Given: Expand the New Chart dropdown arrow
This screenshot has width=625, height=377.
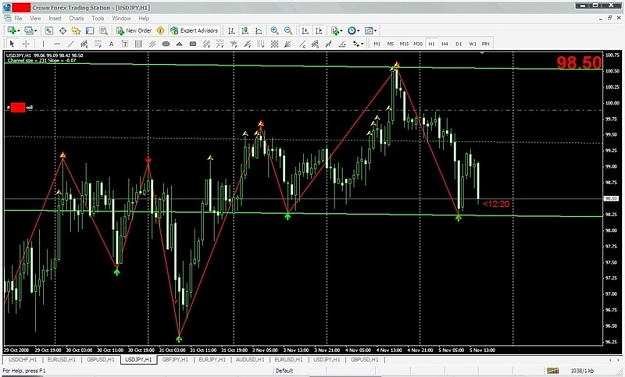Looking at the screenshot, I should 18,31.
